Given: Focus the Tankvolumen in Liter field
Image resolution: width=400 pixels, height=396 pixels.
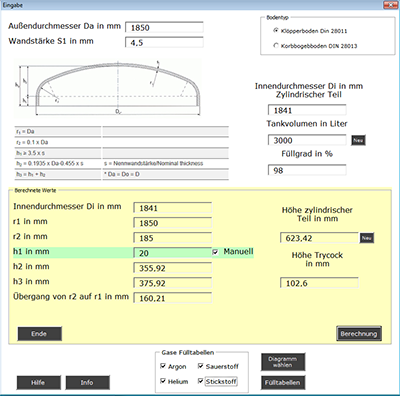Looking at the screenshot, I should pos(307,140).
